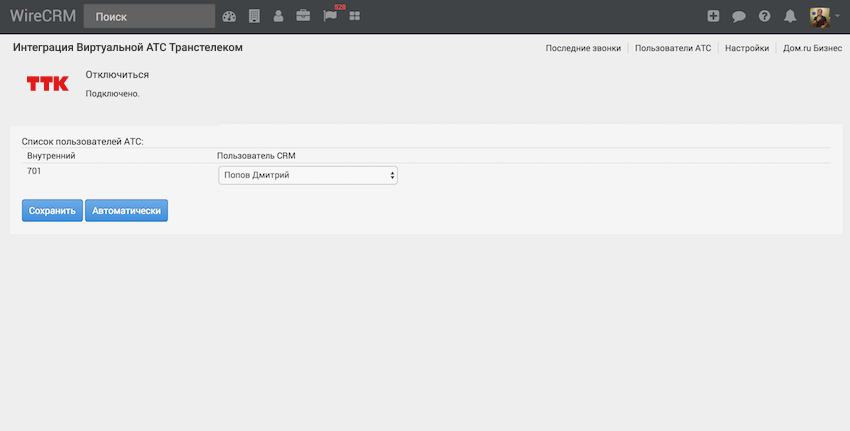This screenshot has height=431, width=850.
Task: Open the Последние звонки tab
Action: click(583, 48)
